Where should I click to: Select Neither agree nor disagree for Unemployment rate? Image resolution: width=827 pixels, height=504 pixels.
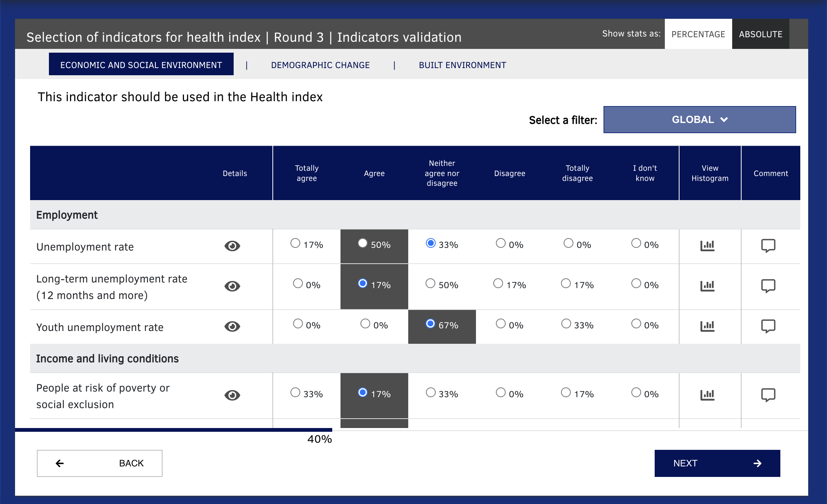point(431,243)
